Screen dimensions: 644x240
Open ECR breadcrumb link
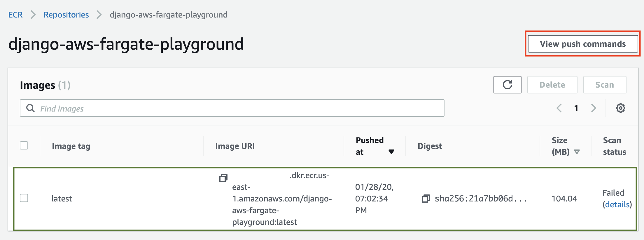click(x=15, y=15)
